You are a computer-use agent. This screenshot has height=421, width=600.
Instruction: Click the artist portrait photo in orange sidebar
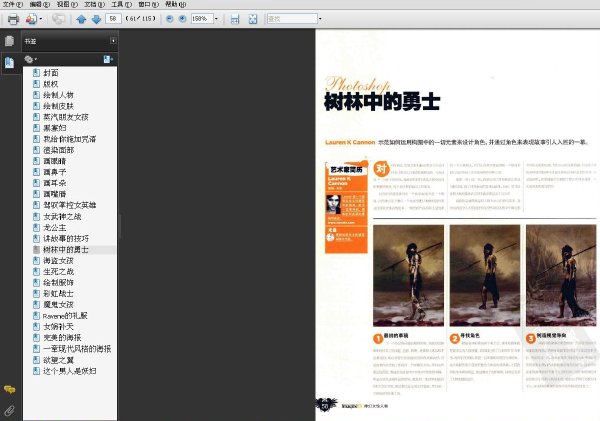coord(334,204)
